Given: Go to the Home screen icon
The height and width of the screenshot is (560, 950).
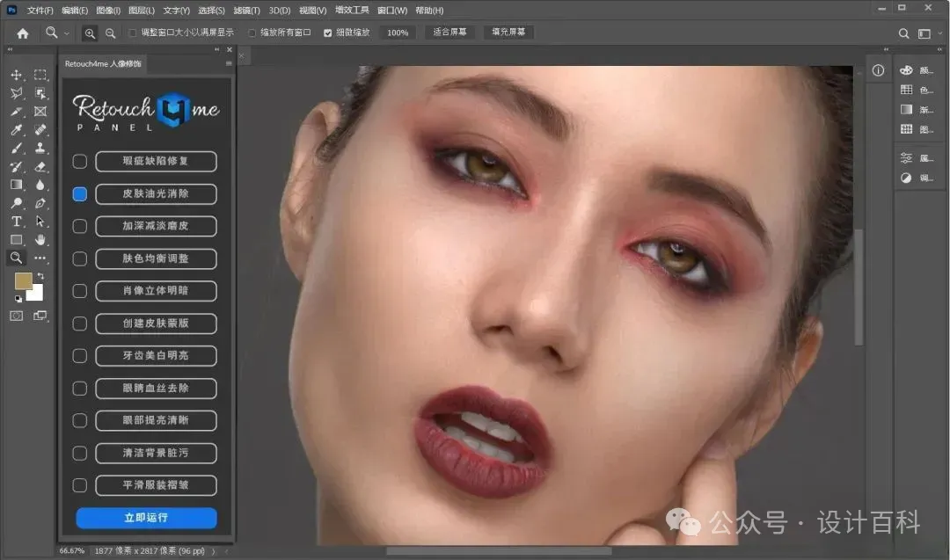Looking at the screenshot, I should (22, 33).
